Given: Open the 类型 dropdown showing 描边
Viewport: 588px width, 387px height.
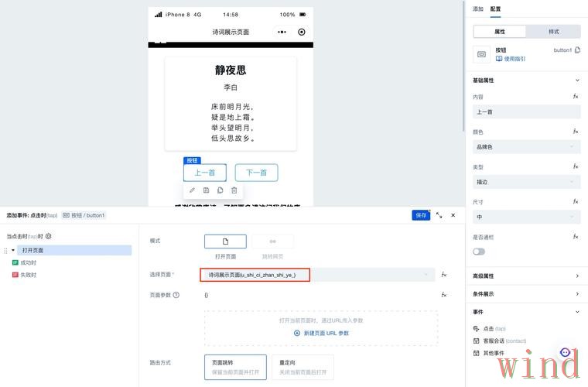Looking at the screenshot, I should [526, 182].
